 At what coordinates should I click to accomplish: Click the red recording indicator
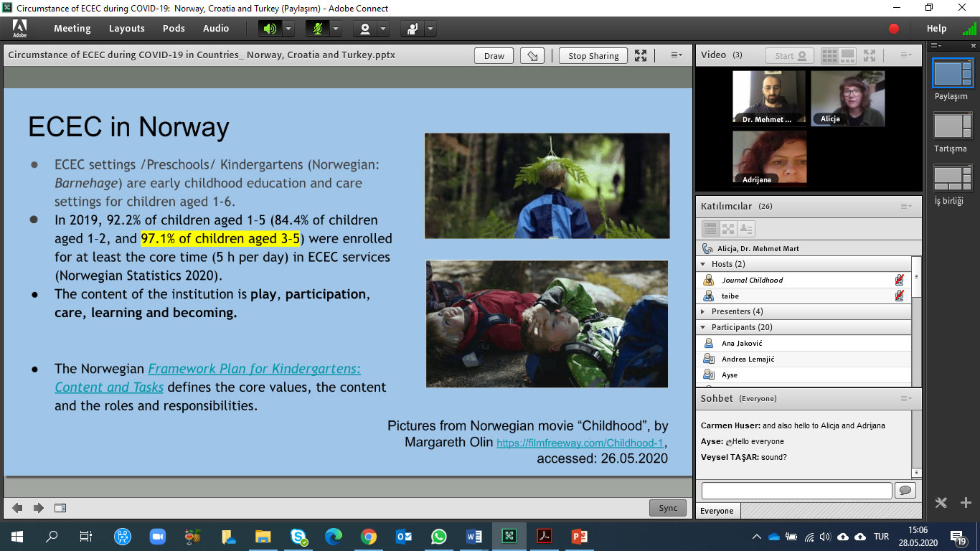pos(894,29)
